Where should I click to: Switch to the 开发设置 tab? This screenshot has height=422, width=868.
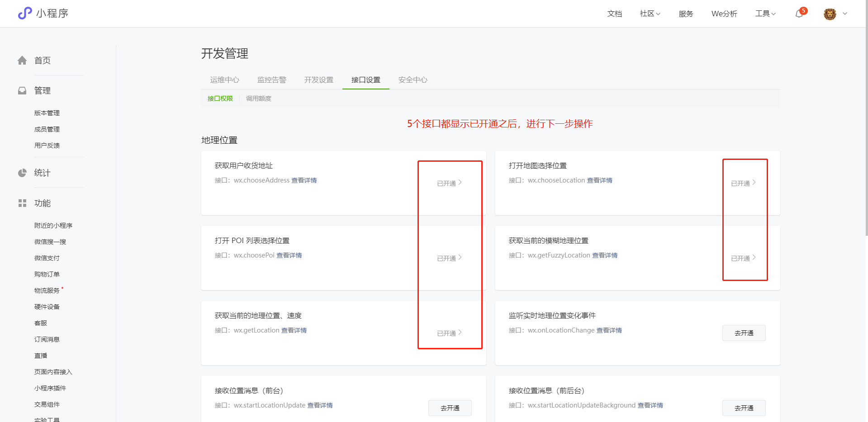click(x=318, y=80)
